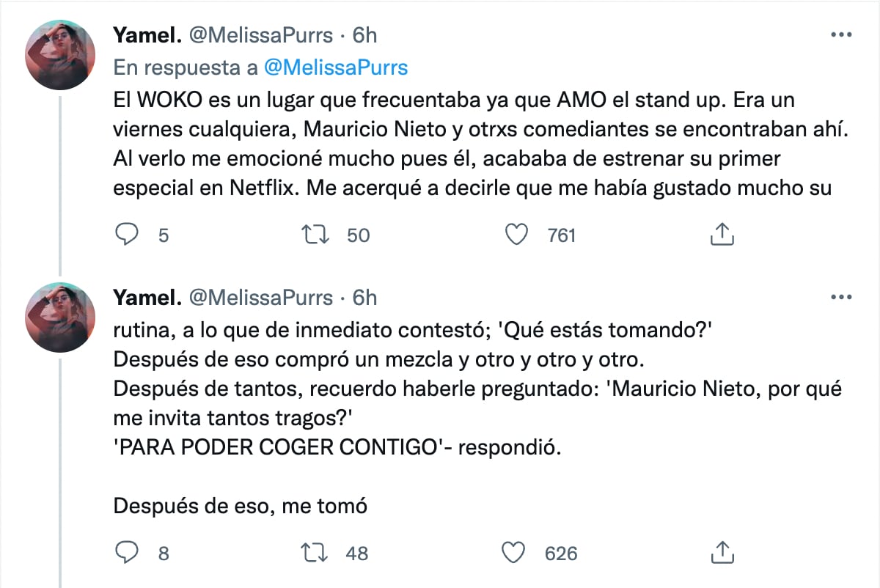Click the Yamel. display name on first tweet
The image size is (880, 588).
point(147,34)
